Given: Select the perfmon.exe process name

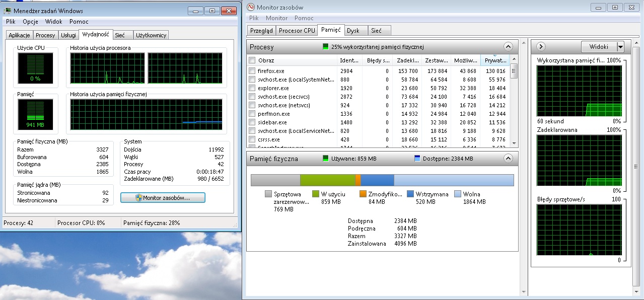Looking at the screenshot, I should [273, 114].
